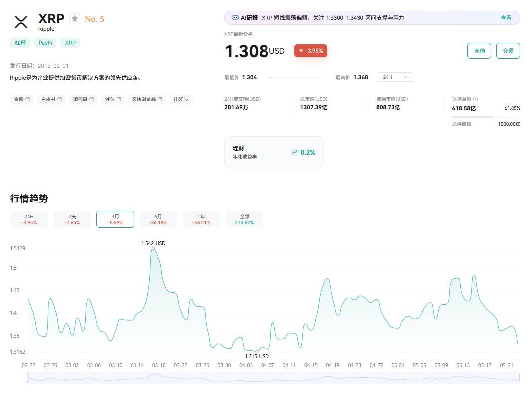Click the 杠杆 leverage tag
This screenshot has width=532, height=404.
[x=20, y=43]
